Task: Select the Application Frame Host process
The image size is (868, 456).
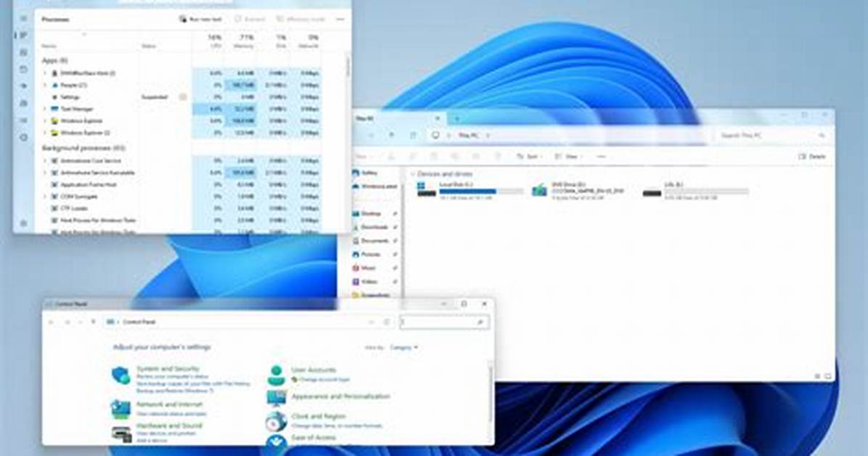Action: (x=183, y=184)
